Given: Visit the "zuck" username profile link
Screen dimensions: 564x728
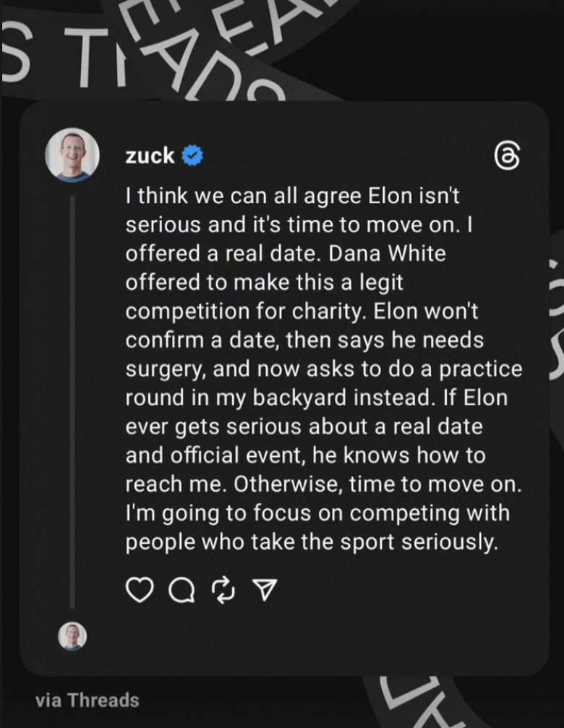Looking at the screenshot, I should (150, 155).
